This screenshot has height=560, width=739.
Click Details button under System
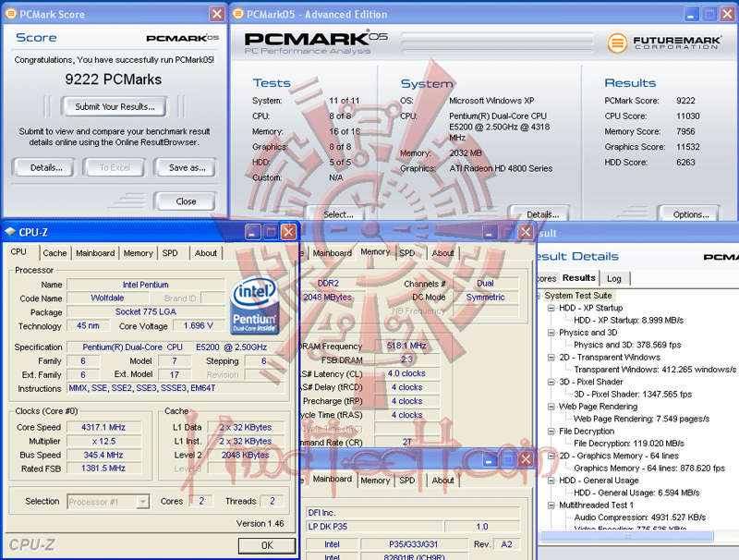(540, 214)
